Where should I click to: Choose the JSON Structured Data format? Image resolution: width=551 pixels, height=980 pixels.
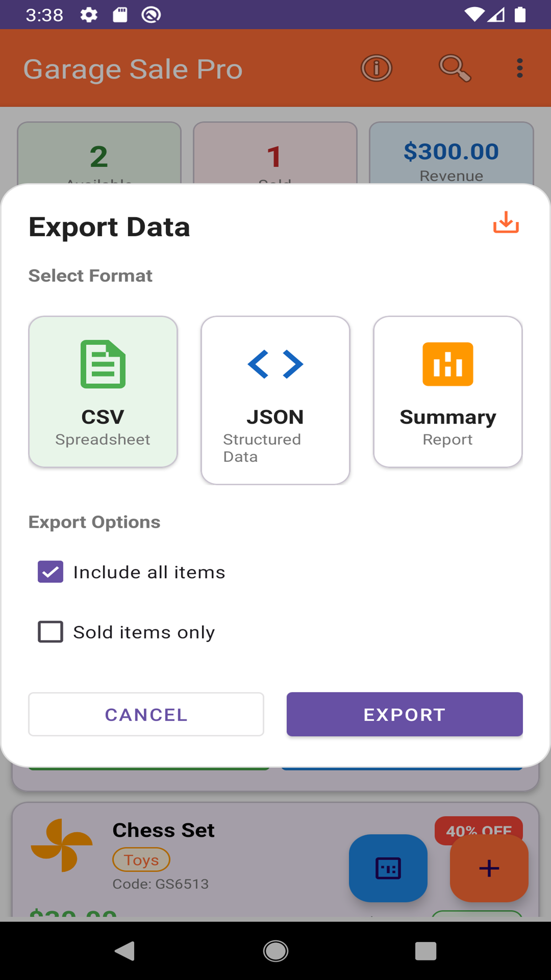(x=275, y=400)
